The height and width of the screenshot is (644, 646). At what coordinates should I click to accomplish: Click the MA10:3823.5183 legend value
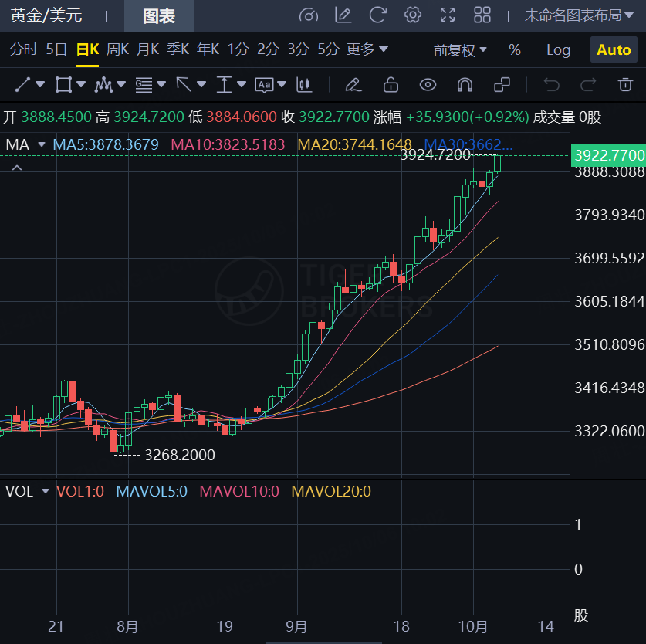[x=228, y=144]
